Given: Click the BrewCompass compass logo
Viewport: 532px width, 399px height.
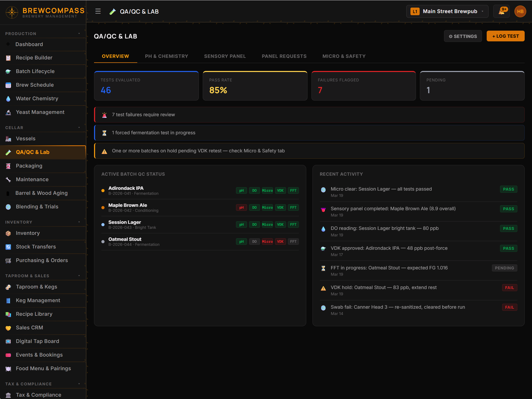Looking at the screenshot, I should pos(12,12).
